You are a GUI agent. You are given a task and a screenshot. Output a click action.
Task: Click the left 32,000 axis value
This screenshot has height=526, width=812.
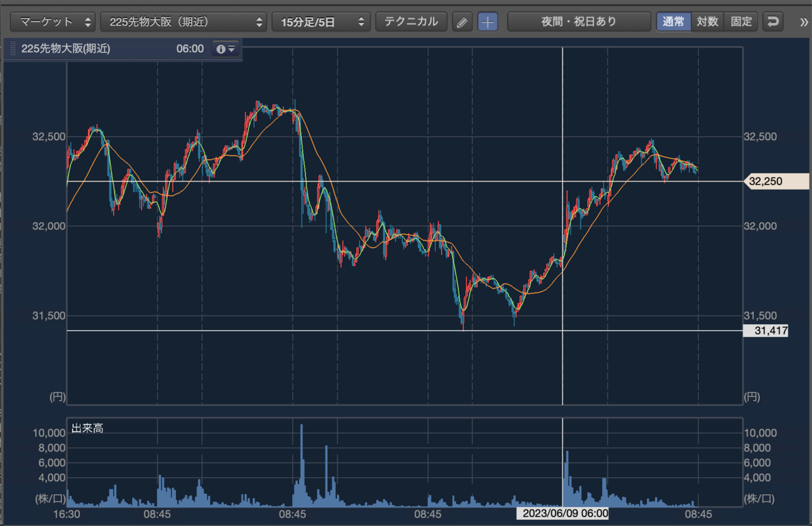tap(48, 226)
